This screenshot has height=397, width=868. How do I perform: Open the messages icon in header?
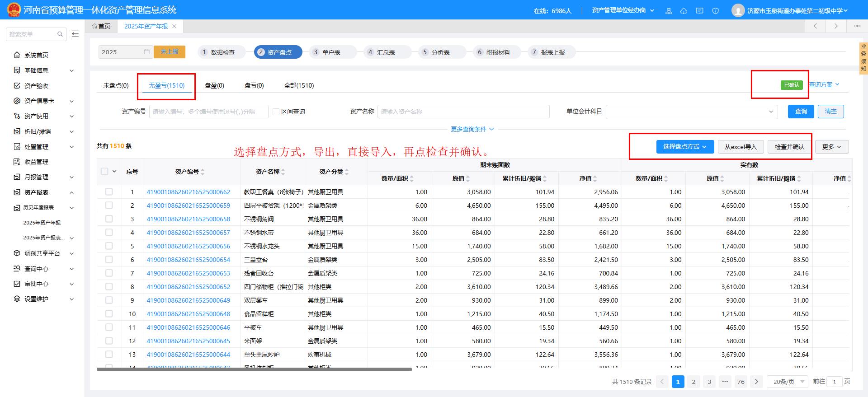pos(699,11)
